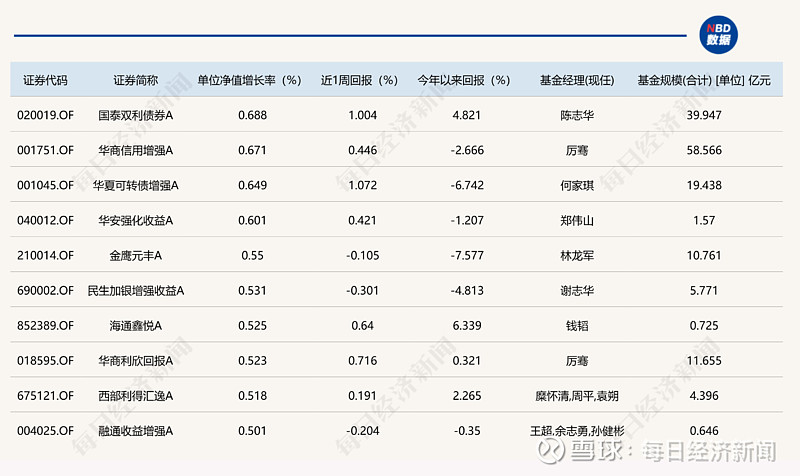800x476 pixels.
Task: Click fund size value 19.438
Action: 704,185
